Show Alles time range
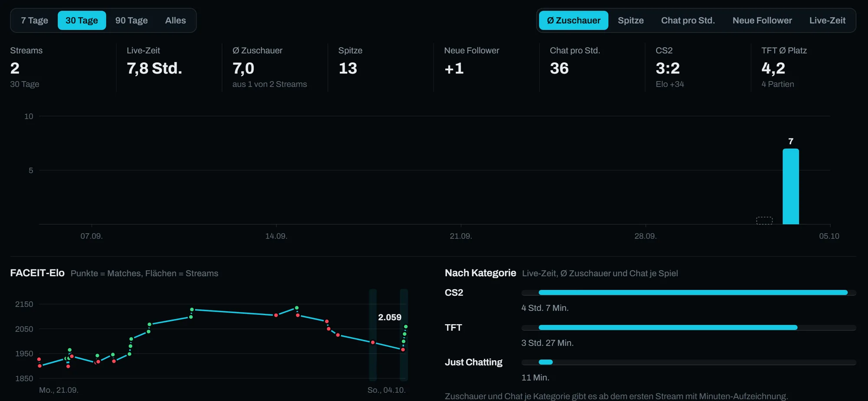 click(175, 20)
